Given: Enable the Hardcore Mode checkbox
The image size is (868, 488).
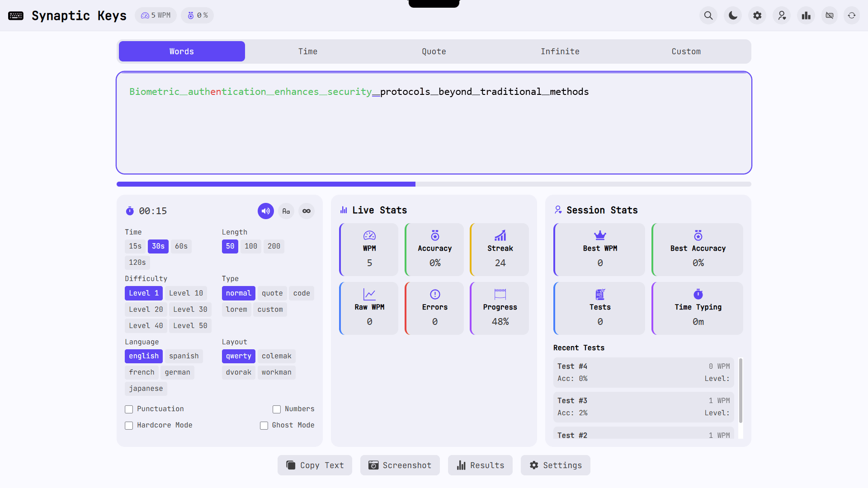Looking at the screenshot, I should click(129, 426).
